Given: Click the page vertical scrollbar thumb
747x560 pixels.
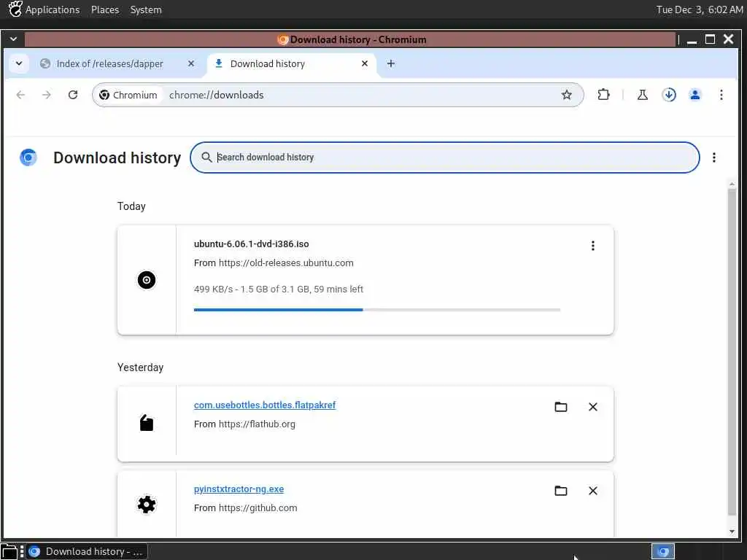Looking at the screenshot, I should pos(732,352).
